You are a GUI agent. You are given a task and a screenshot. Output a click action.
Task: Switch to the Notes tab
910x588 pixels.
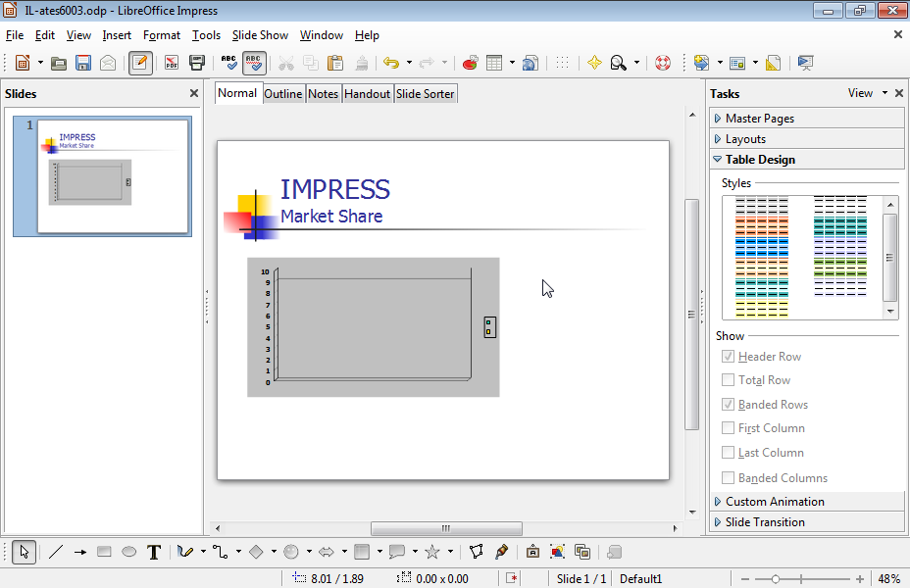(324, 94)
